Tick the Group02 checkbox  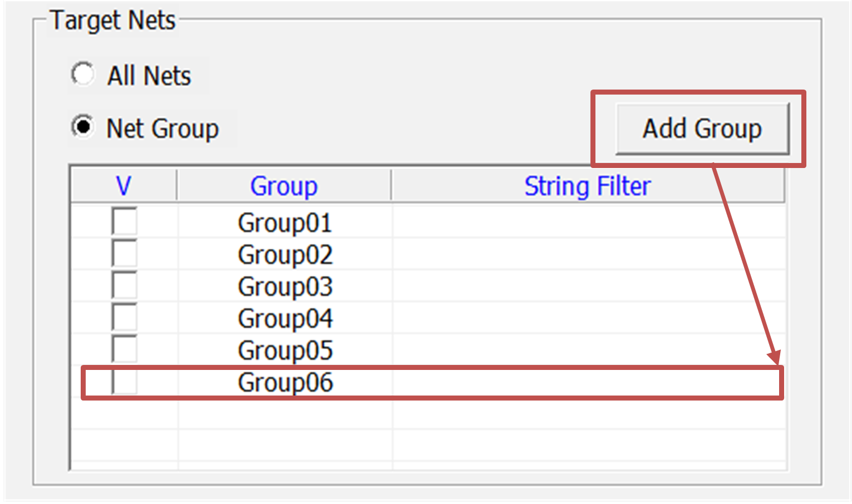(124, 254)
